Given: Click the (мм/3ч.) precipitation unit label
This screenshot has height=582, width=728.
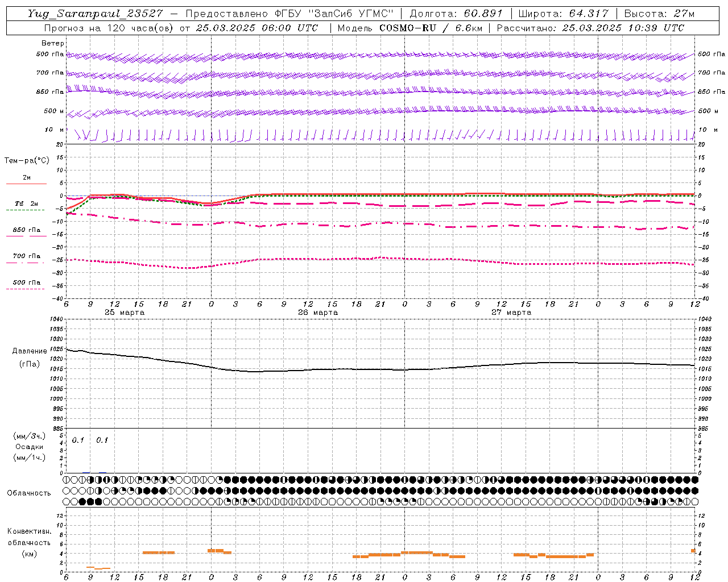Looking at the screenshot, I should coord(30,436).
